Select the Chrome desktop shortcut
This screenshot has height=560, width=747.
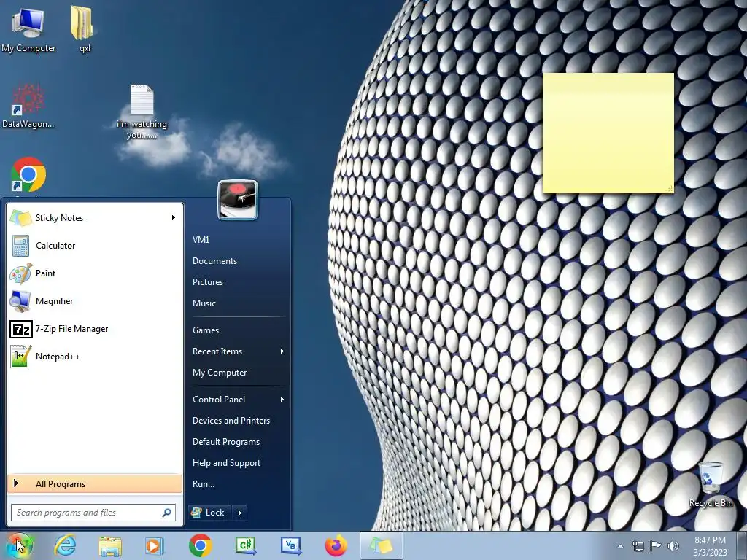[28, 175]
